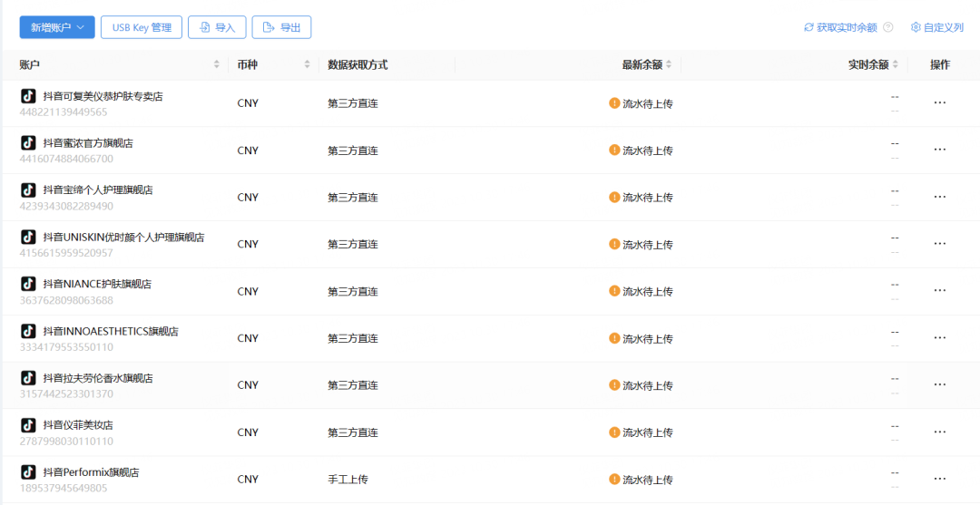Click account number 3157442523301370
This screenshot has width=980, height=505.
tap(67, 394)
